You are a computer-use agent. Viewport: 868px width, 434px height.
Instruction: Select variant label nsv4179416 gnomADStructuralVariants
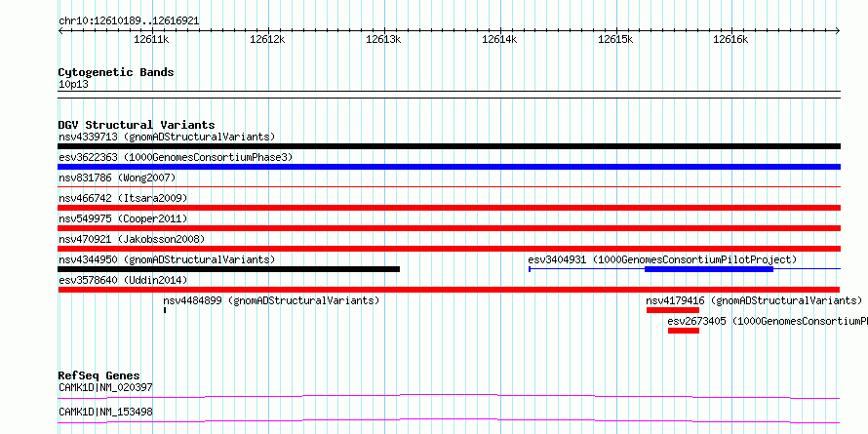[754, 300]
